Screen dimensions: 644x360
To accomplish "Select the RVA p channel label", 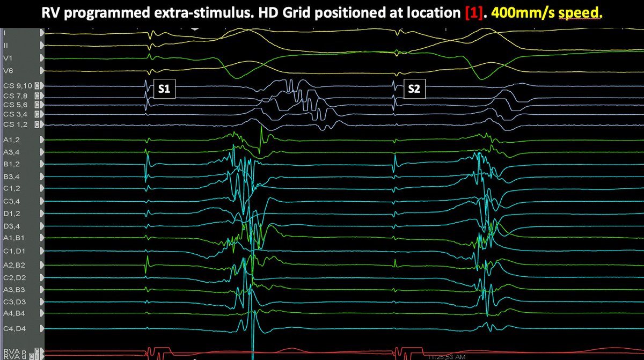I will (x=14, y=351).
